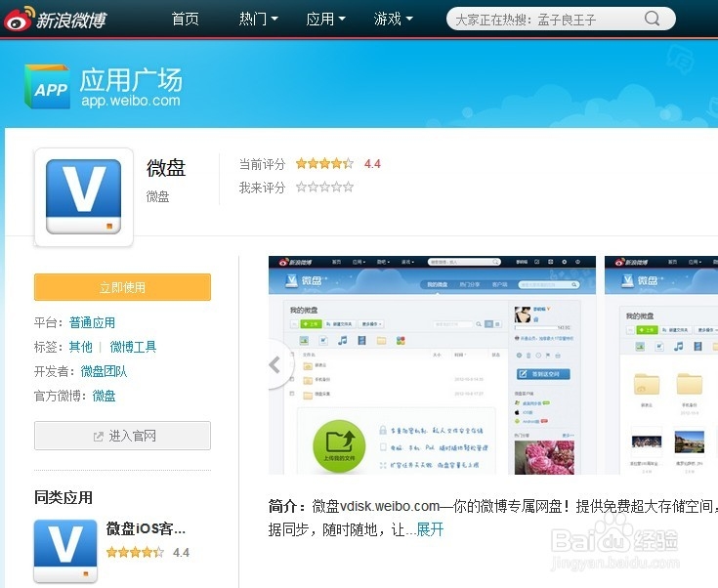Open the 普通应用 platform link
718x588 pixels.
coord(92,322)
